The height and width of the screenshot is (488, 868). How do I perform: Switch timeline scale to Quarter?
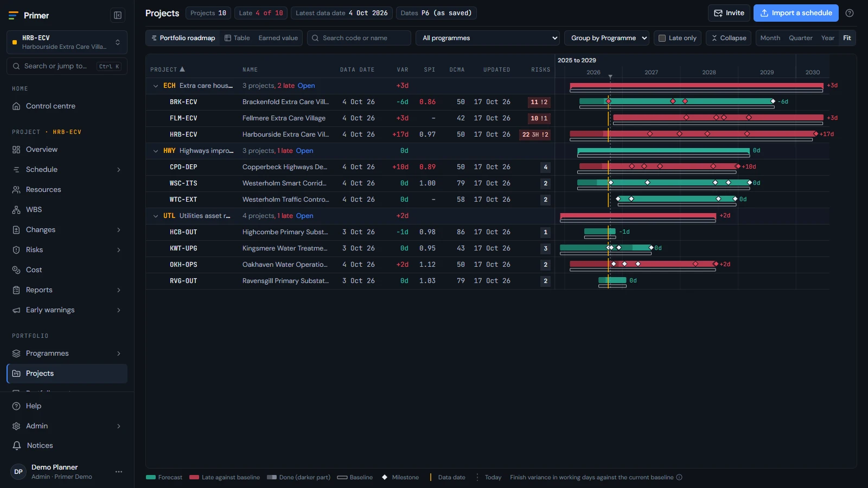pos(800,38)
